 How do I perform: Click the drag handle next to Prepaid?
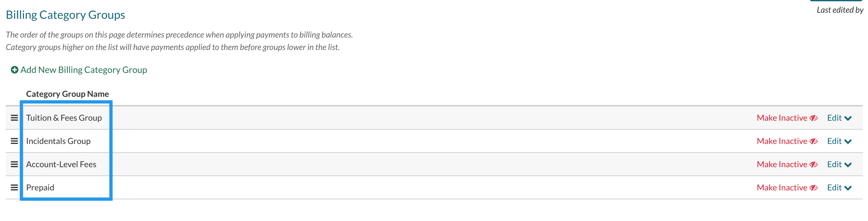click(x=14, y=188)
